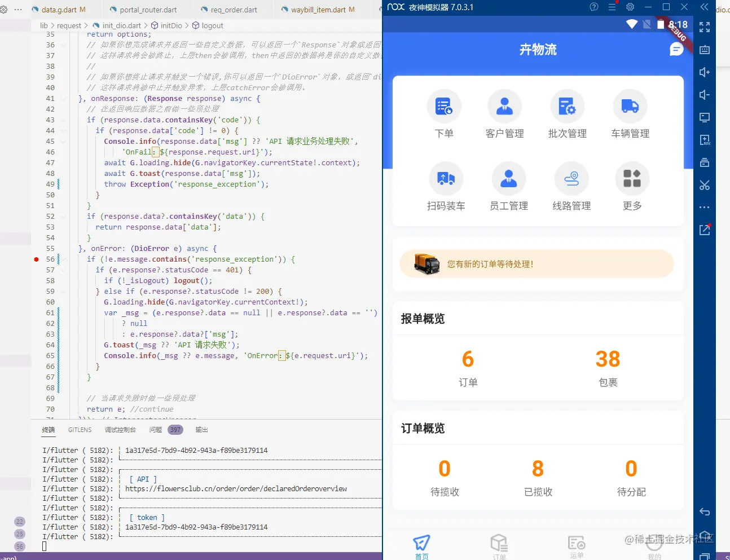Tap the 更多 more grid icon
730x560 pixels.
632,179
